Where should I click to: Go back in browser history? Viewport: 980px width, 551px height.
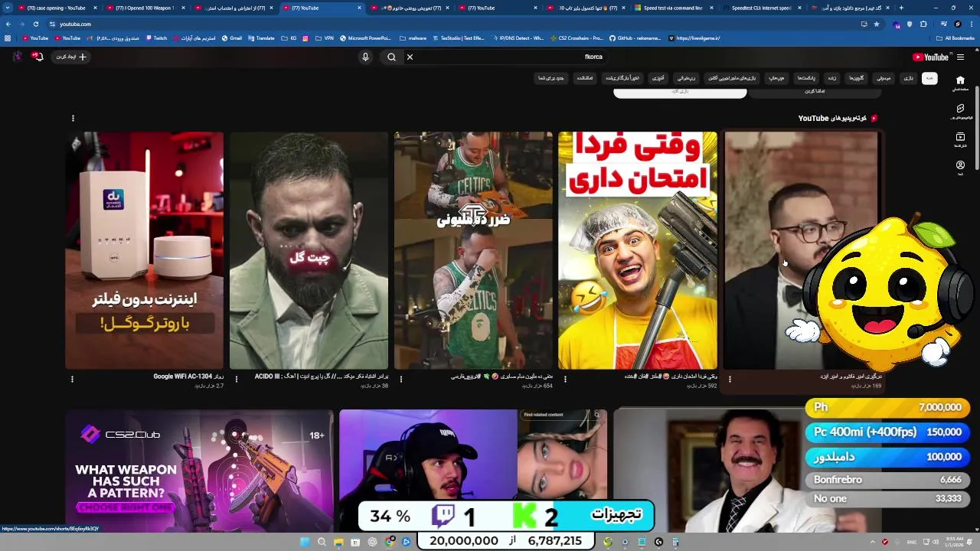pyautogui.click(x=8, y=24)
